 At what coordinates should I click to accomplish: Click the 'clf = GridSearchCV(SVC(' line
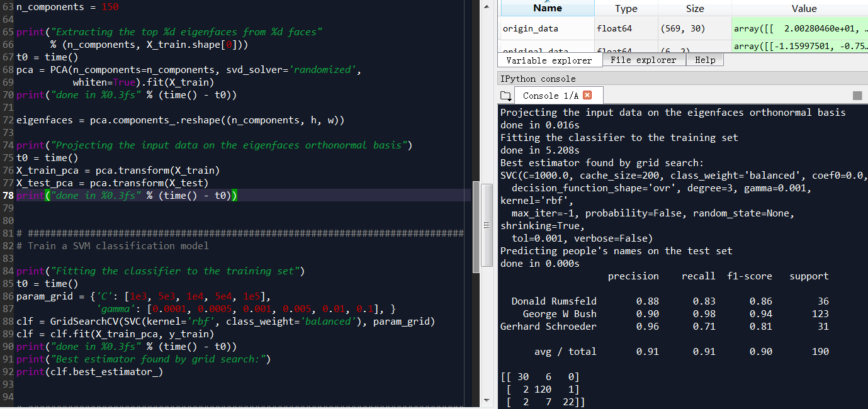tap(226, 322)
